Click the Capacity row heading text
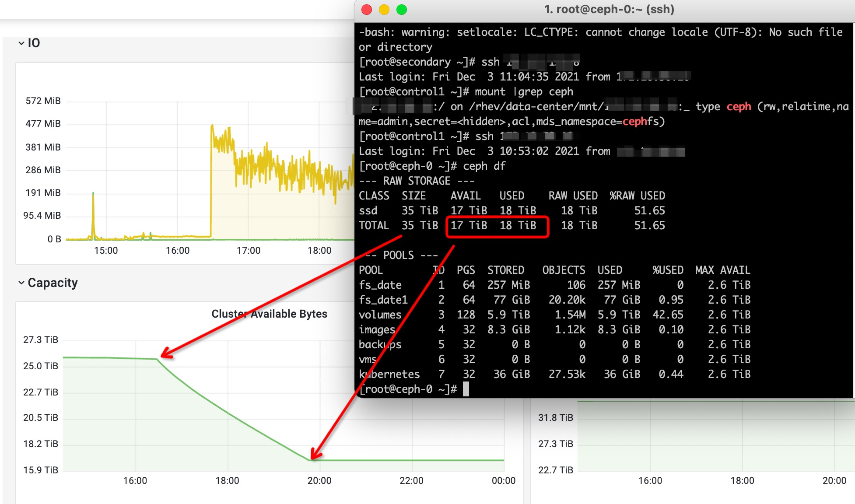Viewport: 855px width, 504px height. click(53, 283)
